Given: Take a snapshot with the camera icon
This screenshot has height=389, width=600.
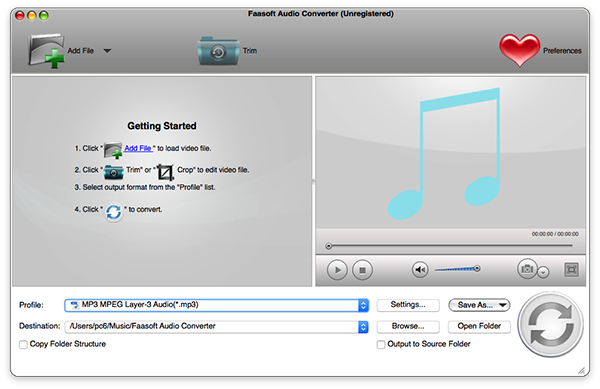Looking at the screenshot, I should click(527, 269).
